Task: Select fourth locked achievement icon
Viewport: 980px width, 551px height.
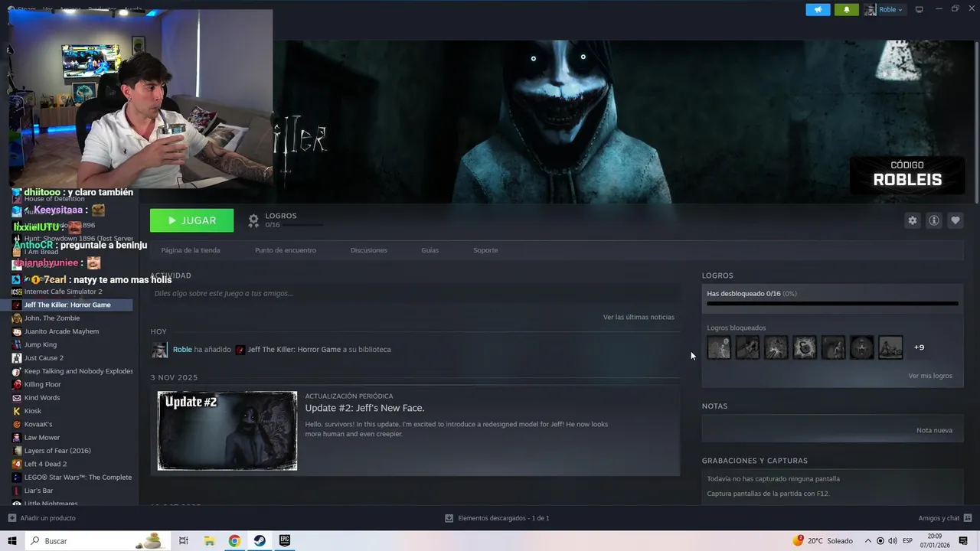Action: click(x=805, y=347)
